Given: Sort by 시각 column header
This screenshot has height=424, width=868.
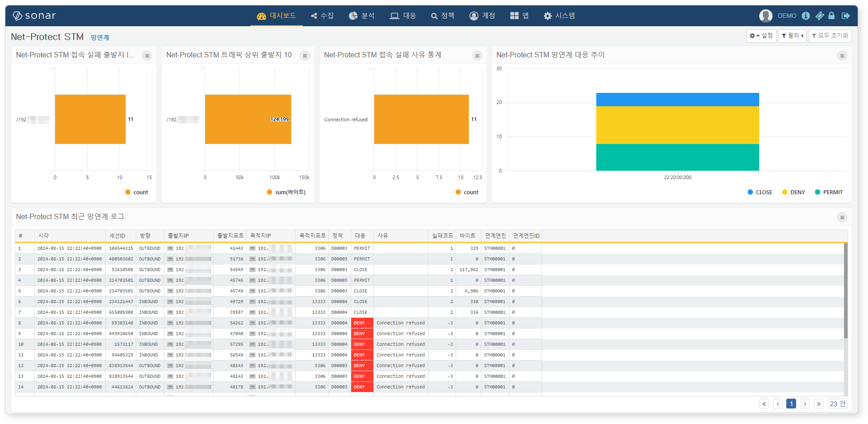Looking at the screenshot, I should 70,236.
